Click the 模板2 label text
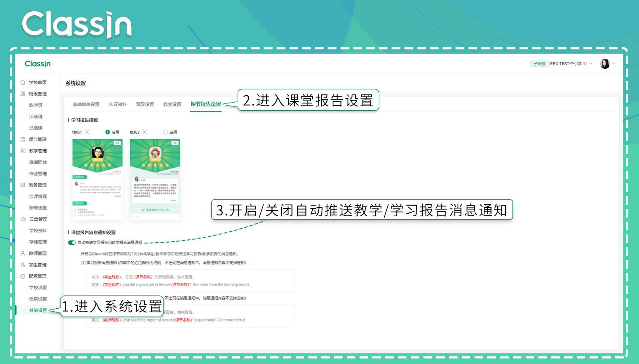The height and width of the screenshot is (364, 639). click(x=135, y=132)
